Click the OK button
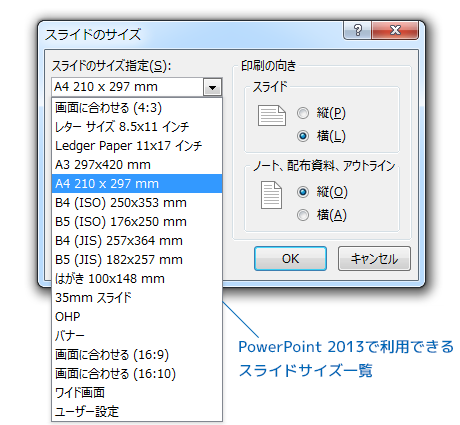Image resolution: width=460 pixels, height=425 pixels. [x=290, y=259]
